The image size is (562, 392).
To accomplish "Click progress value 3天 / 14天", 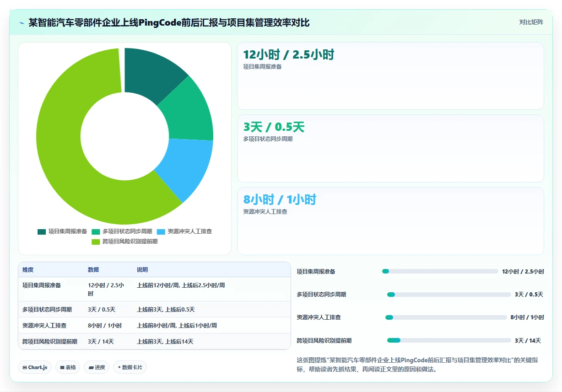I will [x=528, y=341].
